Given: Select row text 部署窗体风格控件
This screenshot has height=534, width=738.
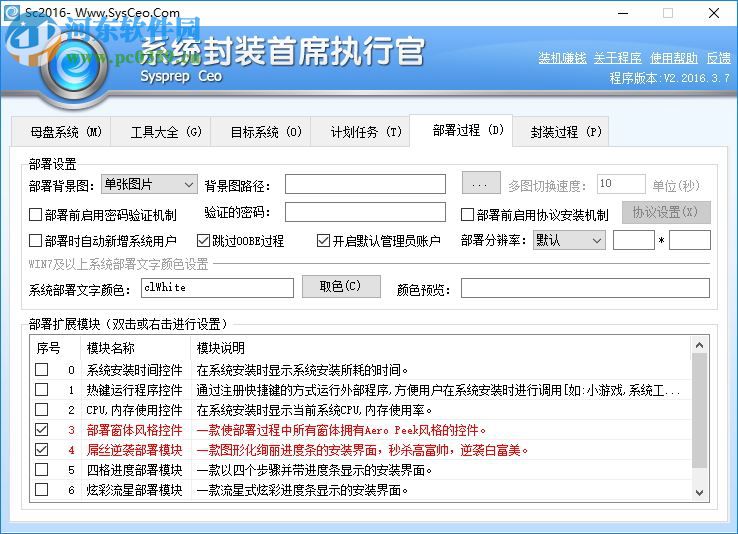Looking at the screenshot, I should [x=134, y=430].
